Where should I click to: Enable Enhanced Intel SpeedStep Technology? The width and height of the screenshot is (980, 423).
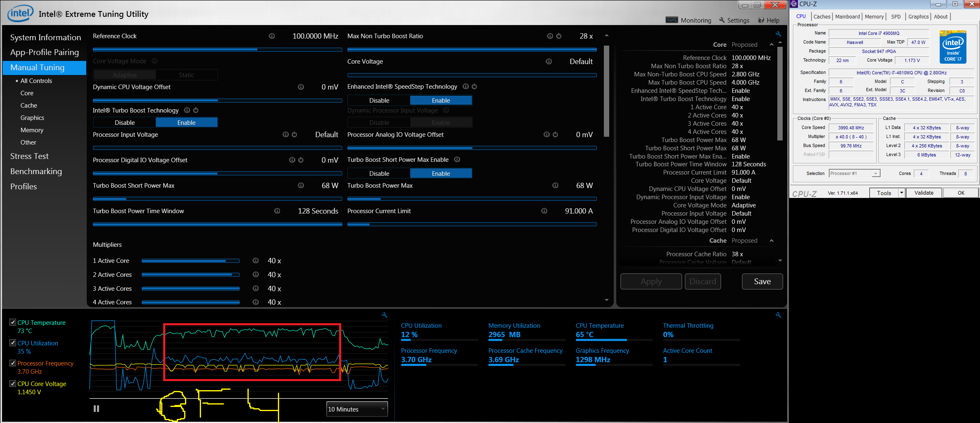[x=441, y=101]
